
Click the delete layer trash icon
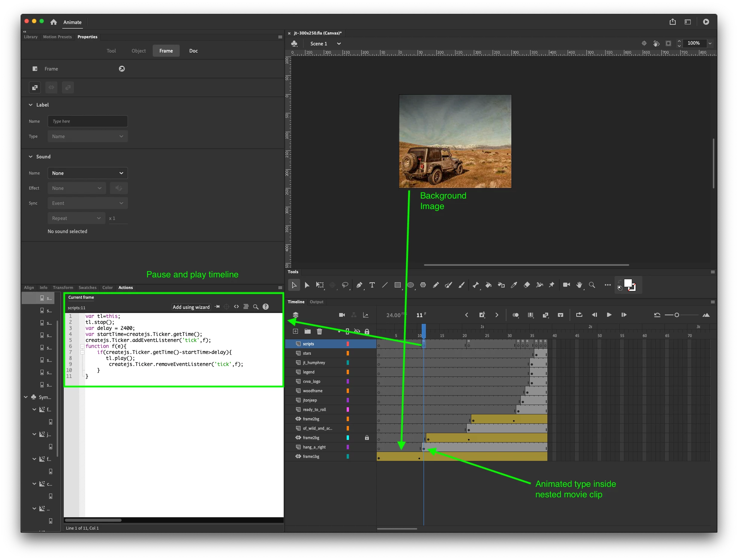tap(320, 331)
